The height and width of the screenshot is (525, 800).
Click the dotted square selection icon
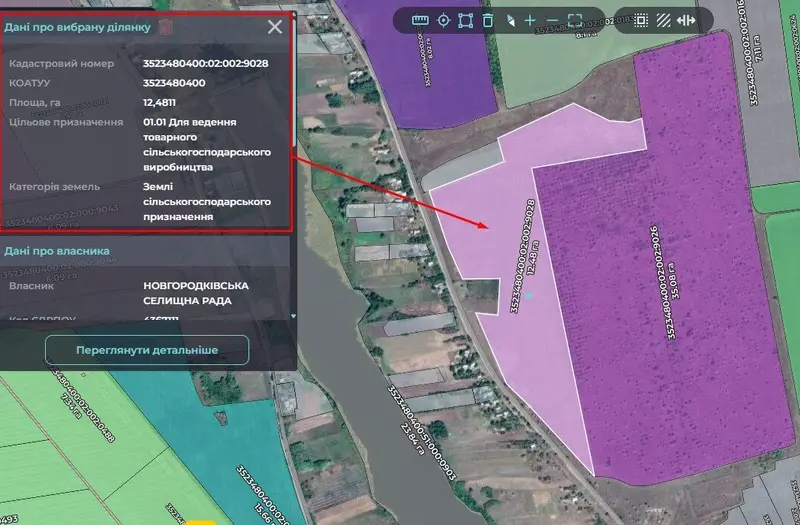[x=641, y=20]
